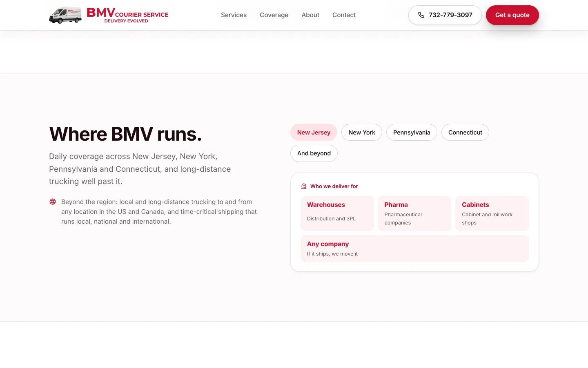Click the Warehouses customer card
This screenshot has height=368, width=588.
point(337,213)
